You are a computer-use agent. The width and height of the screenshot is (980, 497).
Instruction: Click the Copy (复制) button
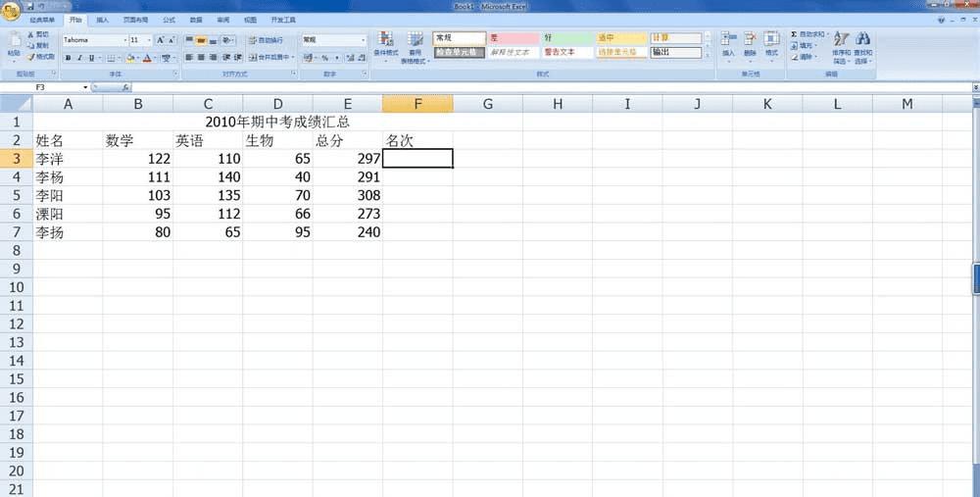pyautogui.click(x=37, y=46)
